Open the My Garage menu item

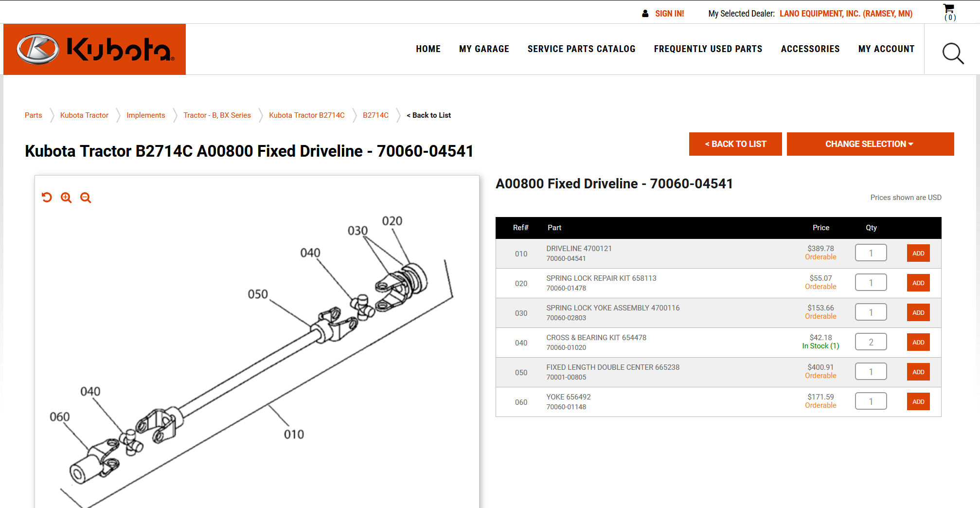(484, 49)
